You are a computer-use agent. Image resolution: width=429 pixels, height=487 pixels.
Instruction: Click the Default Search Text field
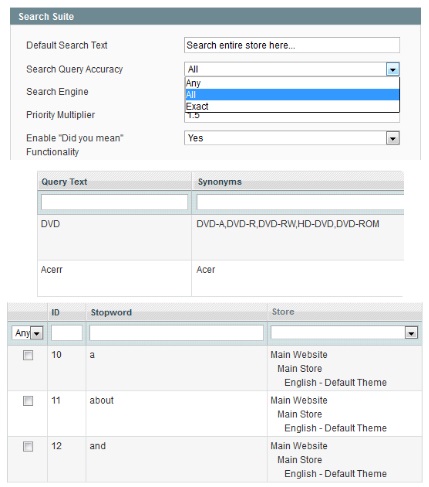click(x=292, y=45)
